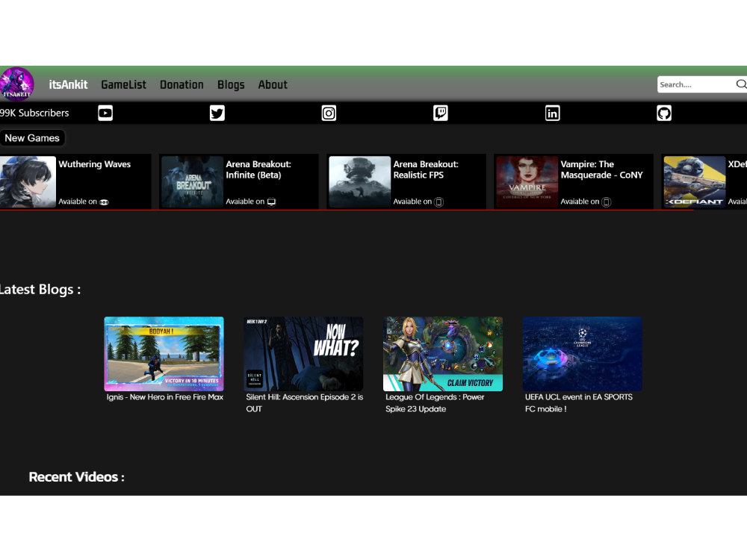Open the Twitch channel icon

[x=441, y=113]
